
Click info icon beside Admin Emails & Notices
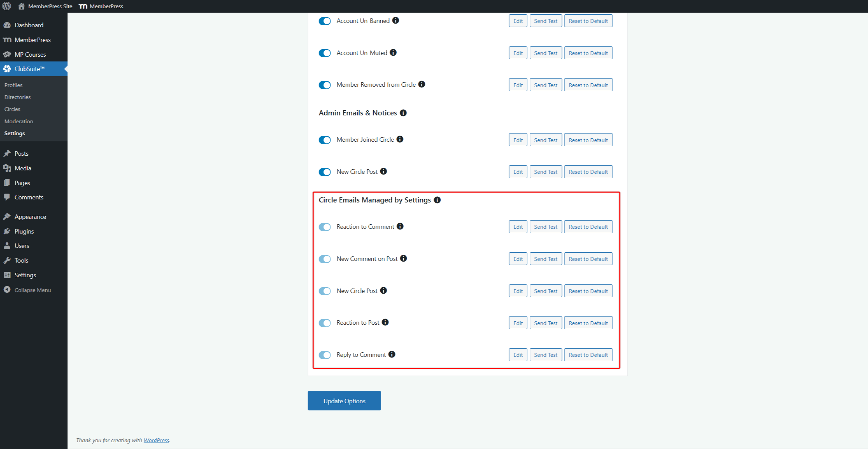pyautogui.click(x=403, y=113)
